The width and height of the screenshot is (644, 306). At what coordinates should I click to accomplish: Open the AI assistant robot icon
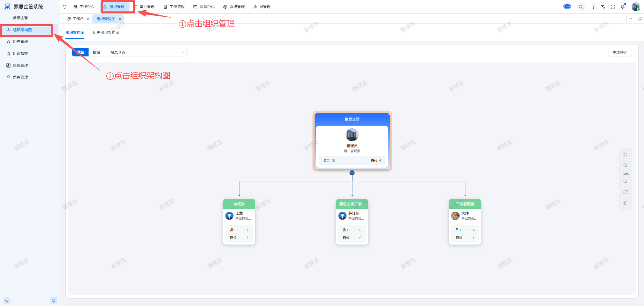tap(567, 7)
